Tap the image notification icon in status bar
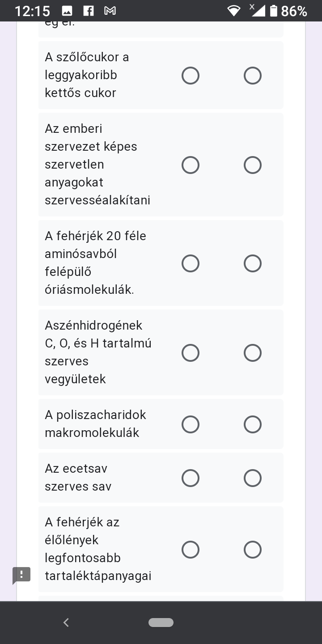 (x=67, y=11)
